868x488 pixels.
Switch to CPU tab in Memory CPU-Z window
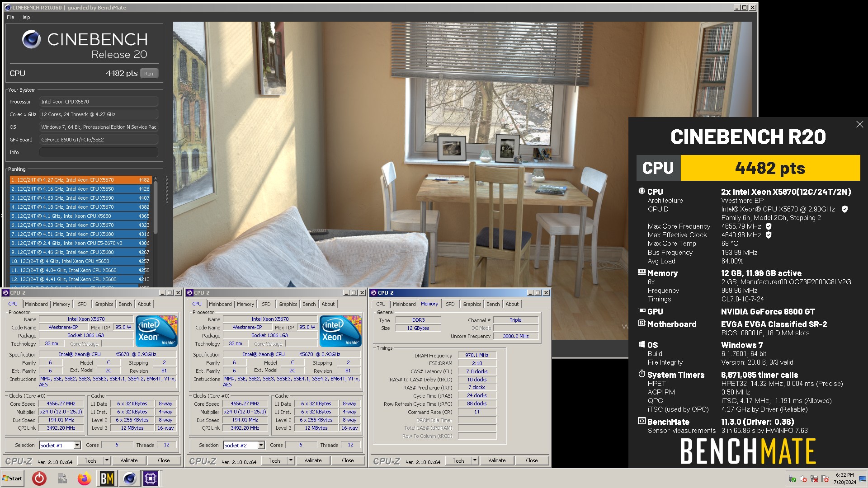(381, 304)
